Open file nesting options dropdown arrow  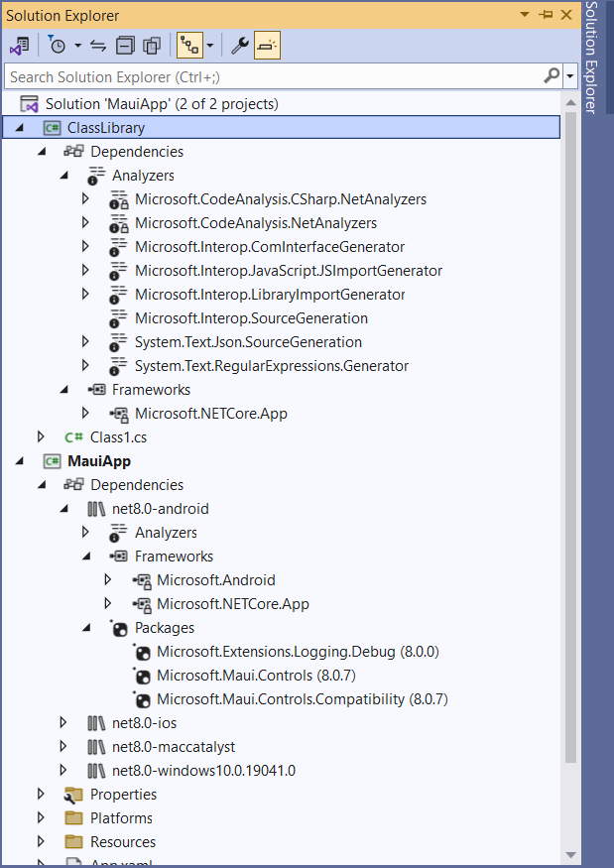click(x=210, y=46)
